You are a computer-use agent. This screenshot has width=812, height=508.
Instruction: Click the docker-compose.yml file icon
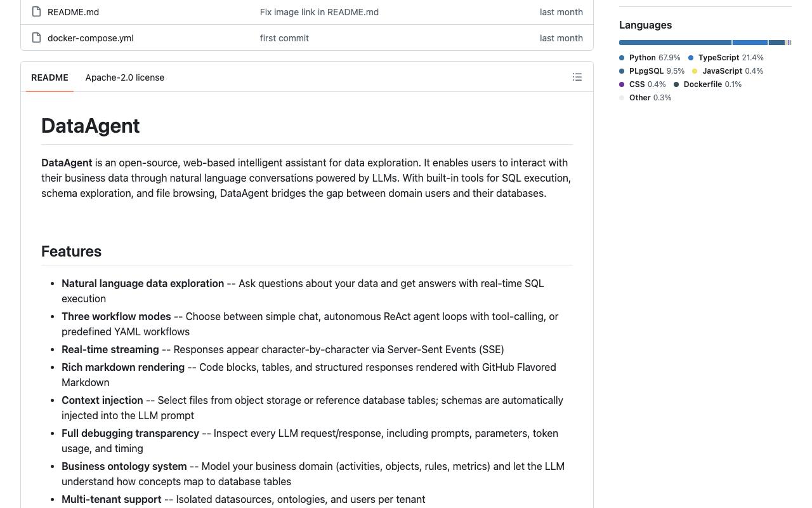tap(37, 37)
